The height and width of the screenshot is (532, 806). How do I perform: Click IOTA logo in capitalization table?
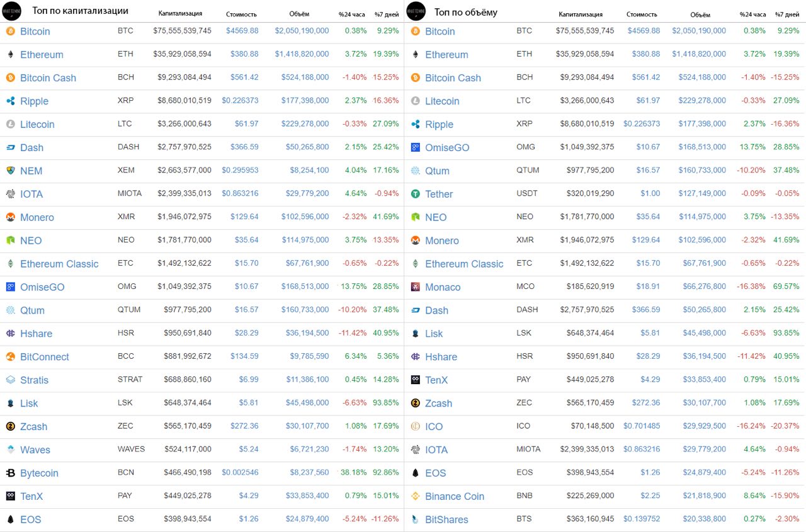10,194
